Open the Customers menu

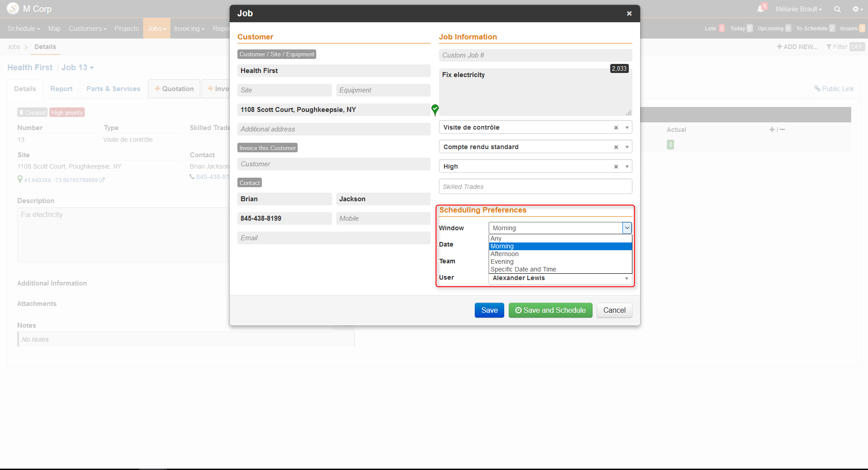[x=87, y=29]
